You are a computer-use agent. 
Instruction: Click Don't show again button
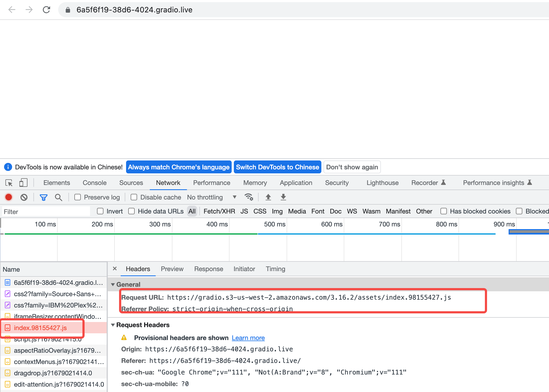point(352,167)
